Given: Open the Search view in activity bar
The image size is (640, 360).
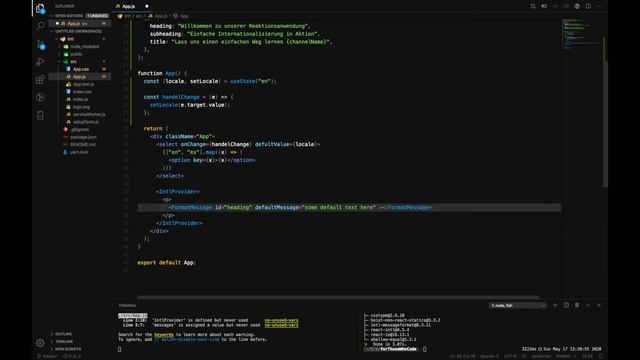Looking at the screenshot, I should (x=40, y=26).
